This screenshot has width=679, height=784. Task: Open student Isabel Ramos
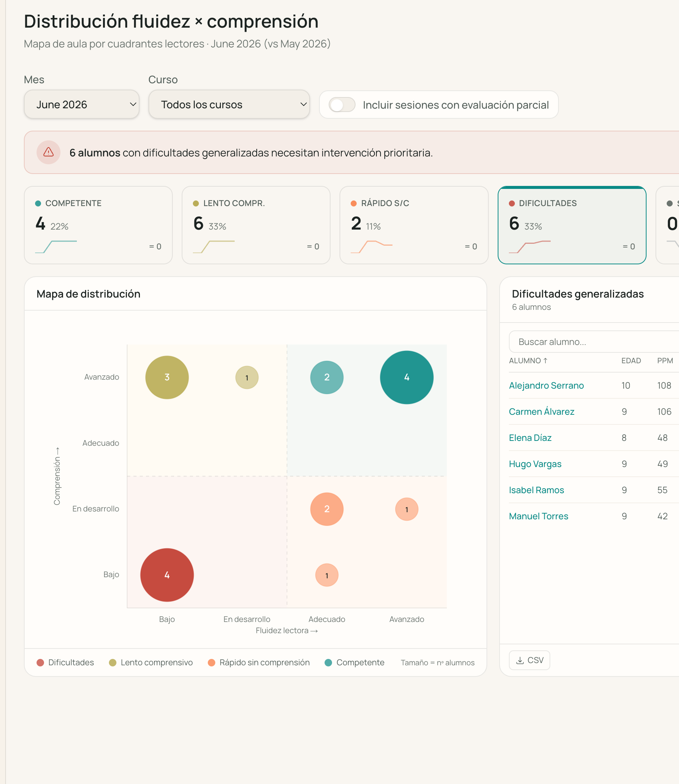[x=536, y=490]
